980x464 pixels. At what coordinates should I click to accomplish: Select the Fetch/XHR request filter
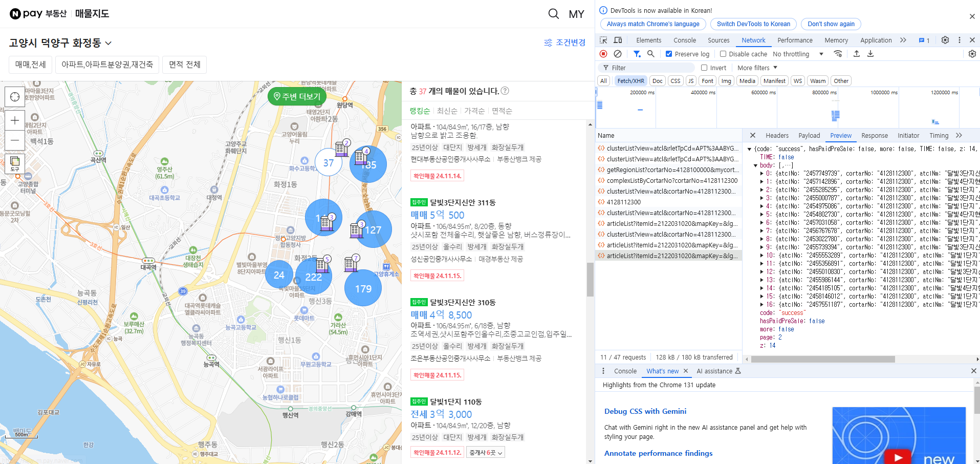click(x=630, y=80)
